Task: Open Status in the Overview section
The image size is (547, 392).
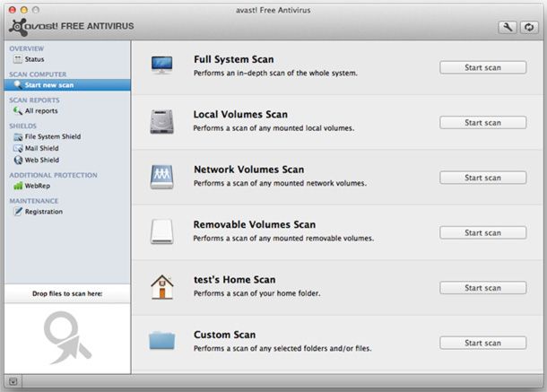Action: pos(34,59)
